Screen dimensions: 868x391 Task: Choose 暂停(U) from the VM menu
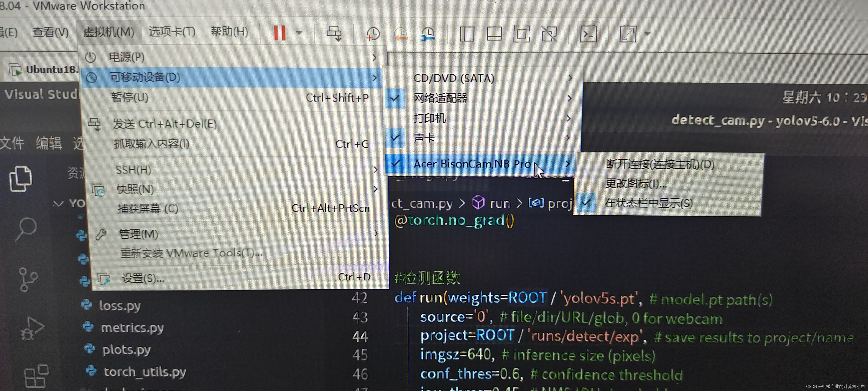232,98
